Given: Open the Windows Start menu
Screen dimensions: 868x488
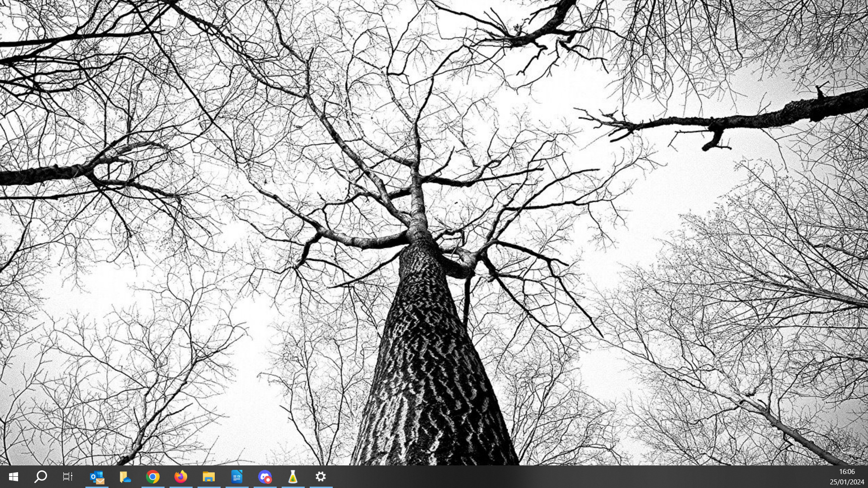Looking at the screenshot, I should [13, 477].
